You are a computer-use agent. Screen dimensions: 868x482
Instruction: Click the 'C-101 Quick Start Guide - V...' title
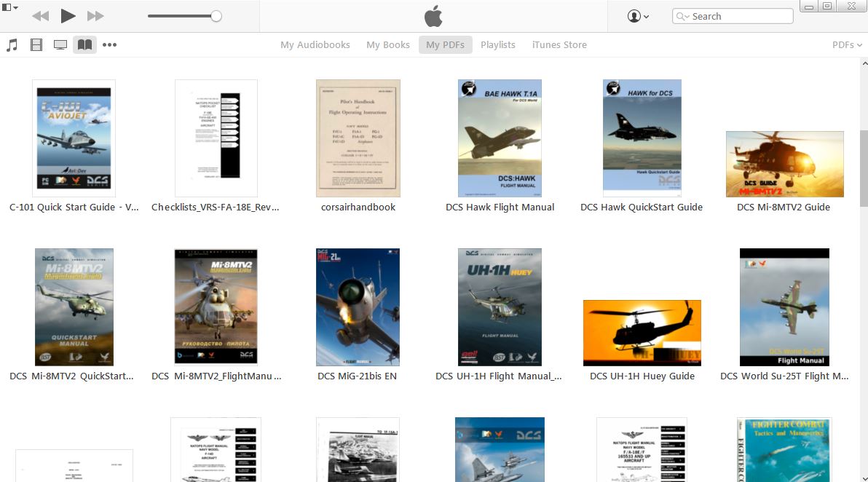pyautogui.click(x=74, y=207)
